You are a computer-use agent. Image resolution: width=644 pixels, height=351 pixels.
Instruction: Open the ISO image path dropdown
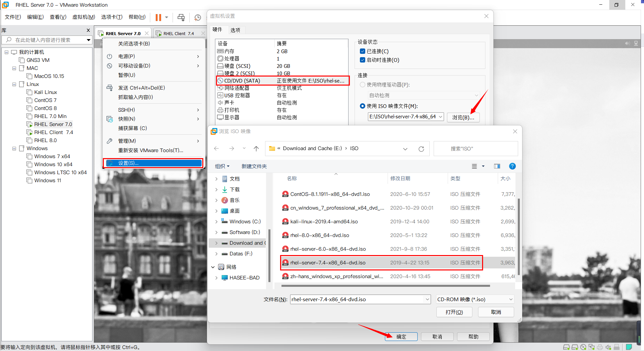(x=440, y=117)
